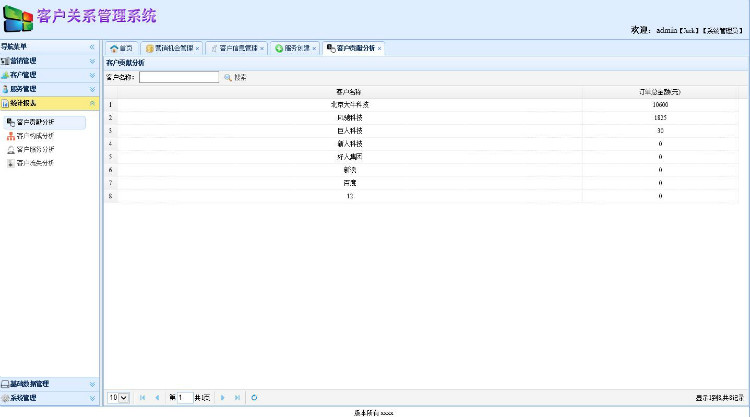Close the 营销机会管理 tab
750x417 pixels.
[x=198, y=48]
